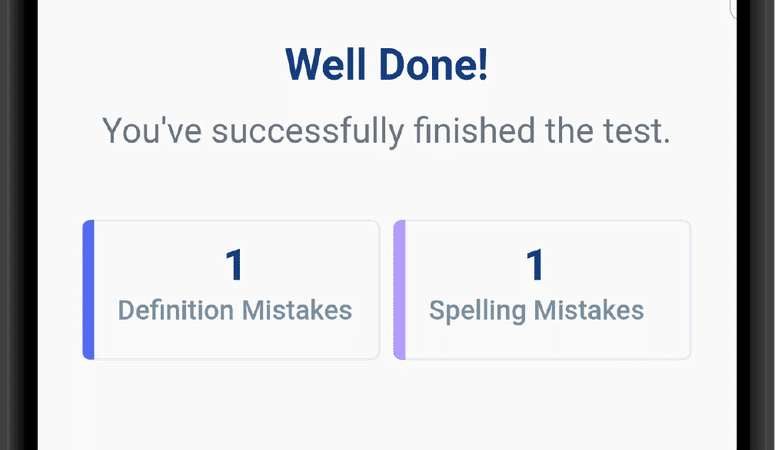This screenshot has height=450, width=775.
Task: Click the gap between the two mistake cards
Action: click(386, 289)
